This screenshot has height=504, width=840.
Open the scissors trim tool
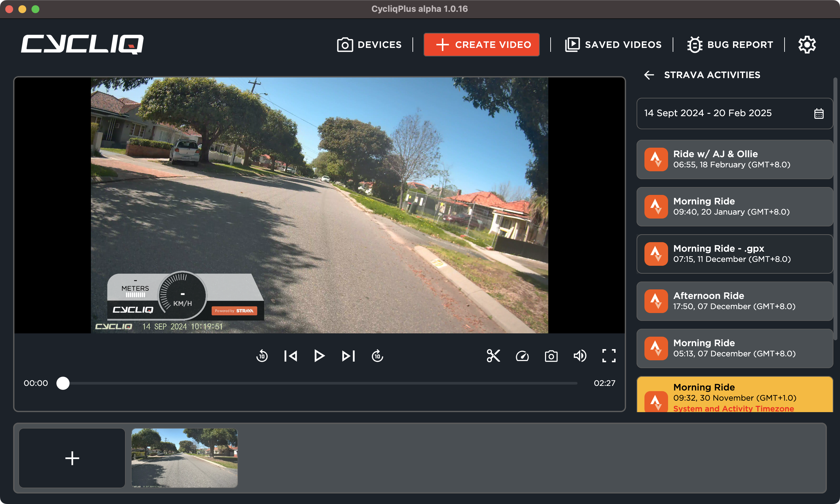pyautogui.click(x=493, y=356)
